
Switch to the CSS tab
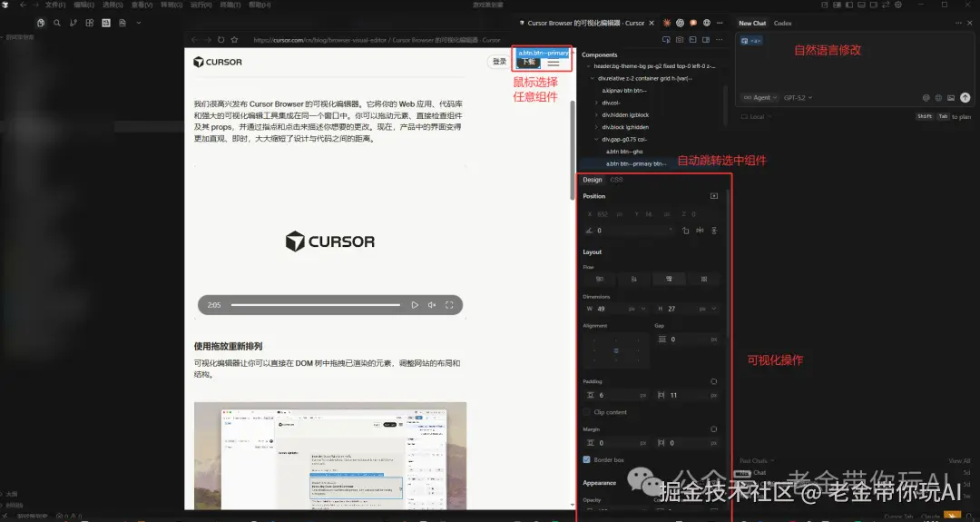(x=616, y=180)
